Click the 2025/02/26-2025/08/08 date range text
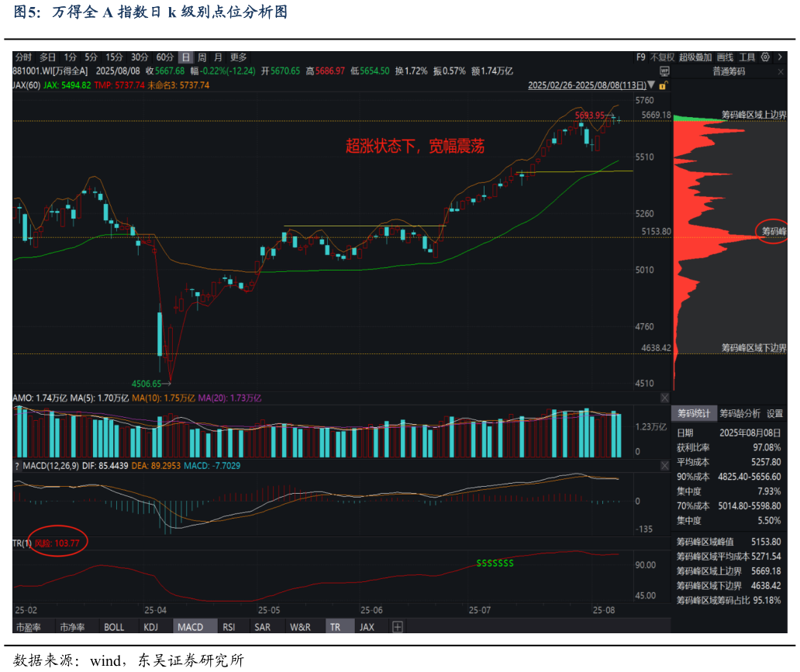The width and height of the screenshot is (800, 672). click(587, 85)
